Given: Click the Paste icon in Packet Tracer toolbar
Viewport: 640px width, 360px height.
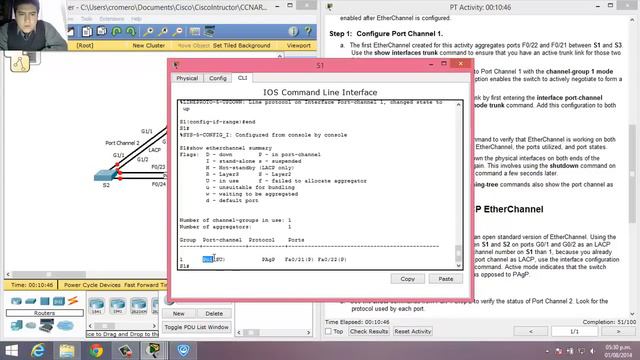Looking at the screenshot, I should click(x=101, y=31).
